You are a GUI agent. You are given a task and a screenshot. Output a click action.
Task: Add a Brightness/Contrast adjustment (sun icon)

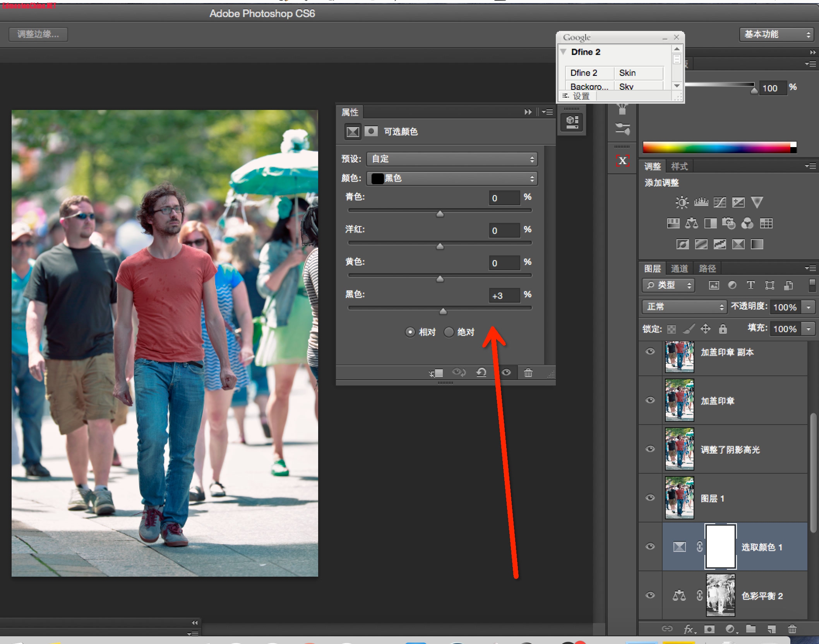pos(682,202)
